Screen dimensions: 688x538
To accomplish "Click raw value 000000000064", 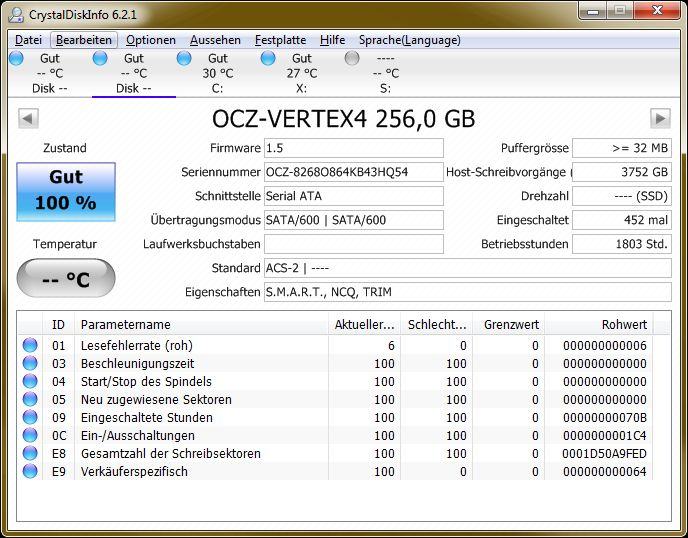I will tap(604, 472).
